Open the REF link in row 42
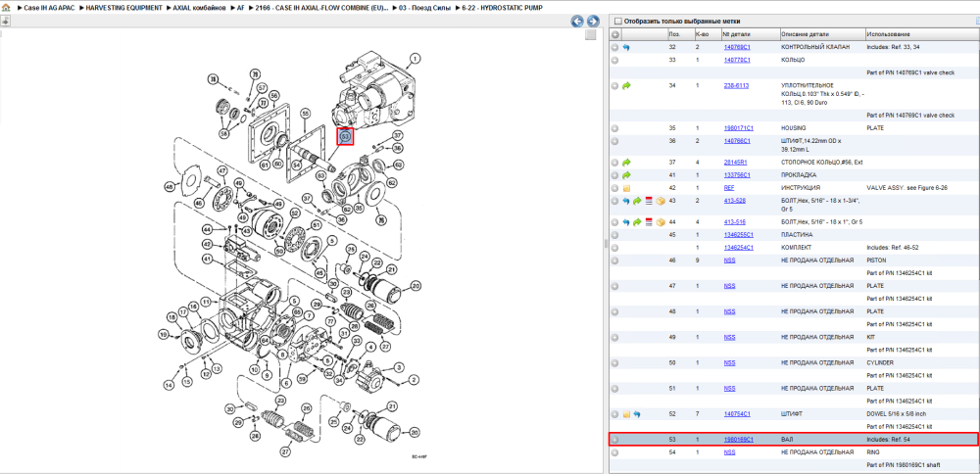 tap(729, 187)
